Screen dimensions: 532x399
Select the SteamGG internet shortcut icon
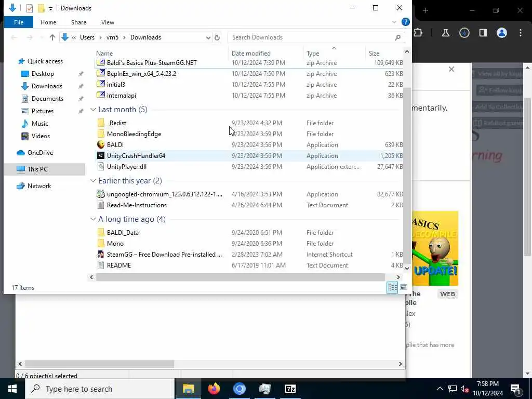click(100, 254)
